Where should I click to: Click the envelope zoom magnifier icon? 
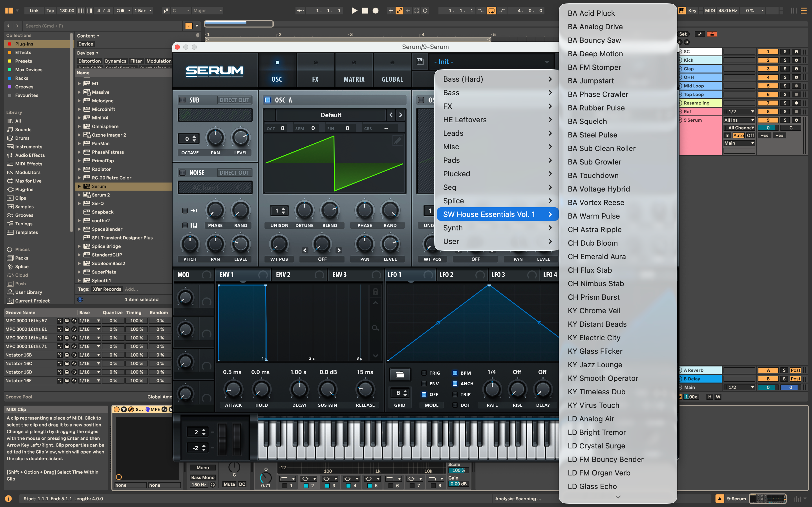click(x=376, y=328)
